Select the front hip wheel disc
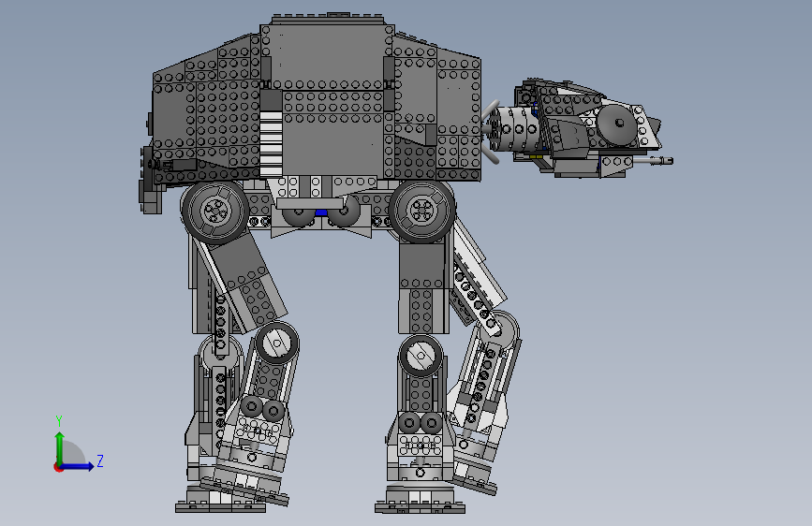This screenshot has height=526, width=812. (x=422, y=211)
